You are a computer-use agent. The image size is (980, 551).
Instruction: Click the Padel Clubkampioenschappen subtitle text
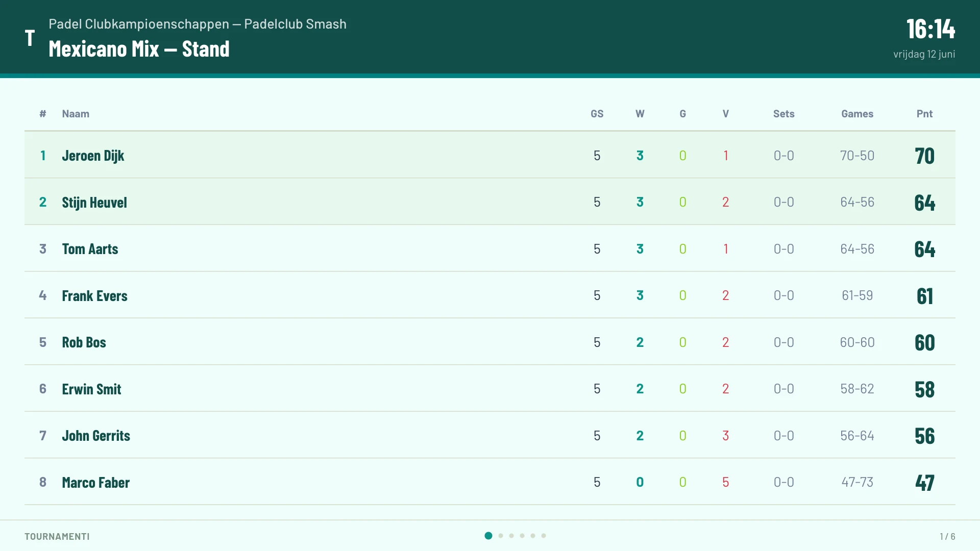(198, 24)
